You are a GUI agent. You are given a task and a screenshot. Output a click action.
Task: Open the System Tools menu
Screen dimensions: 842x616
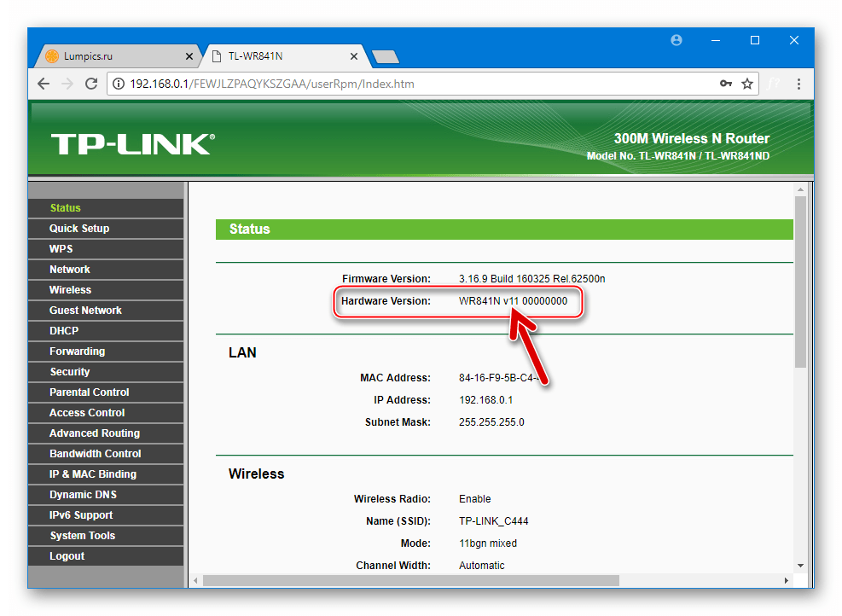[x=106, y=536]
